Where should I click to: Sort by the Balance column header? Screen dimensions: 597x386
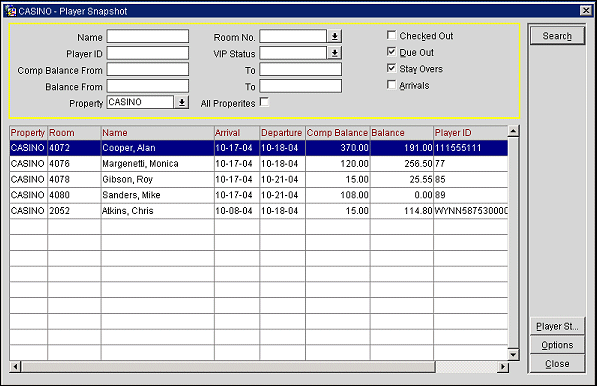[402, 132]
